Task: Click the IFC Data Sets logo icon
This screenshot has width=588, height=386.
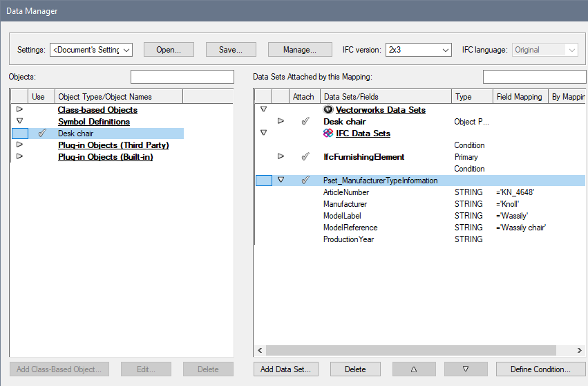Action: coord(328,134)
